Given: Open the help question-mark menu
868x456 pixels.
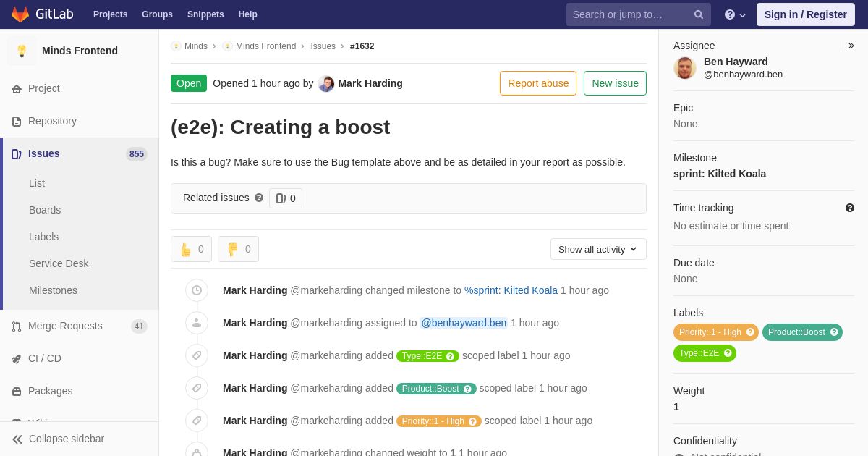Looking at the screenshot, I should [x=735, y=14].
